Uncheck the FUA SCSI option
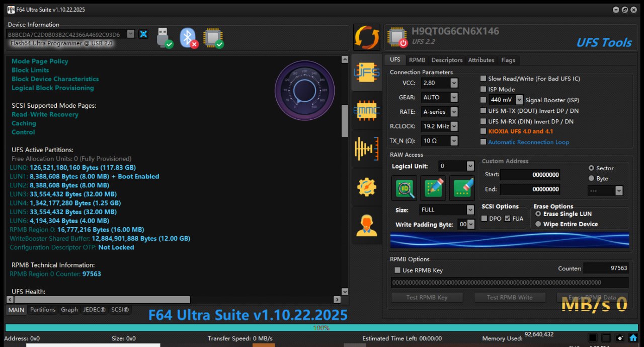Screen dimensions: 644x347 507,219
